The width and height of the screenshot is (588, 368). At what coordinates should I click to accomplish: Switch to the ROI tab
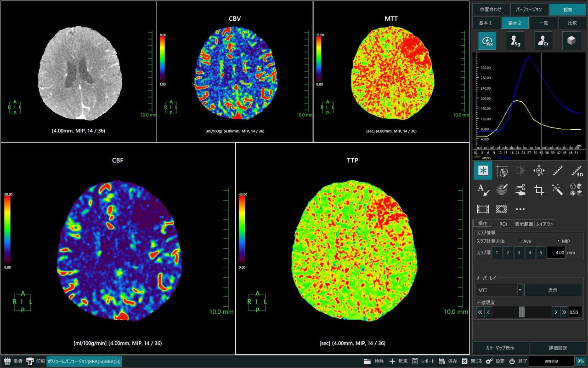(503, 224)
